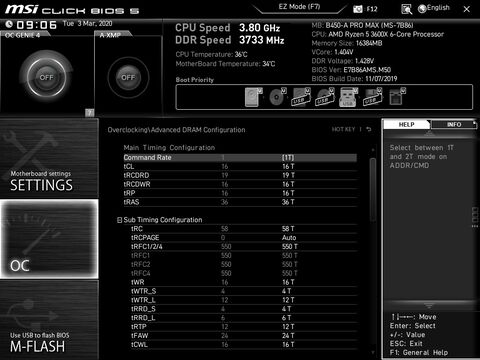Image resolution: width=480 pixels, height=360 pixels.
Task: Close the BIOS with the X button
Action: (467, 9)
